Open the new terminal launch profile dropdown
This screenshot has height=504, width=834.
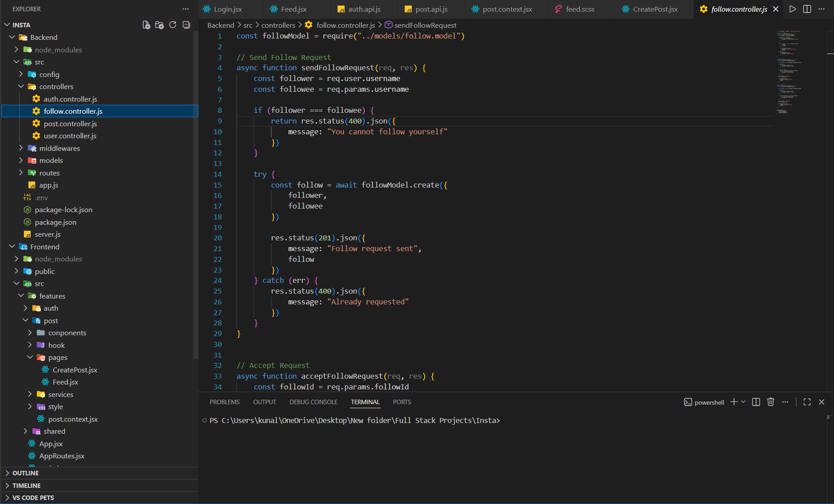[x=744, y=402]
